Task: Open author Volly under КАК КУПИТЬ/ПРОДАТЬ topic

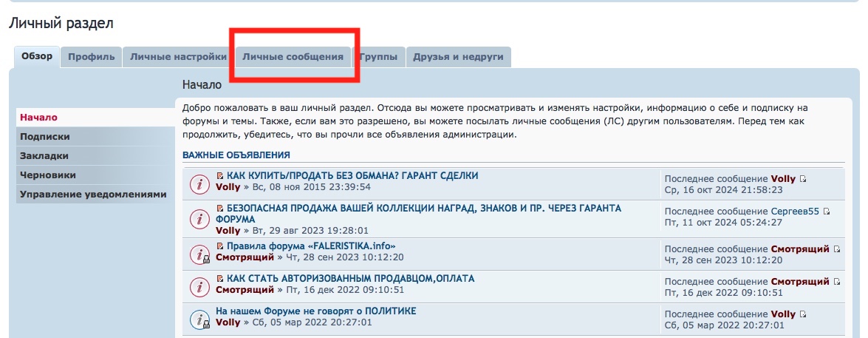Action: coord(228,186)
